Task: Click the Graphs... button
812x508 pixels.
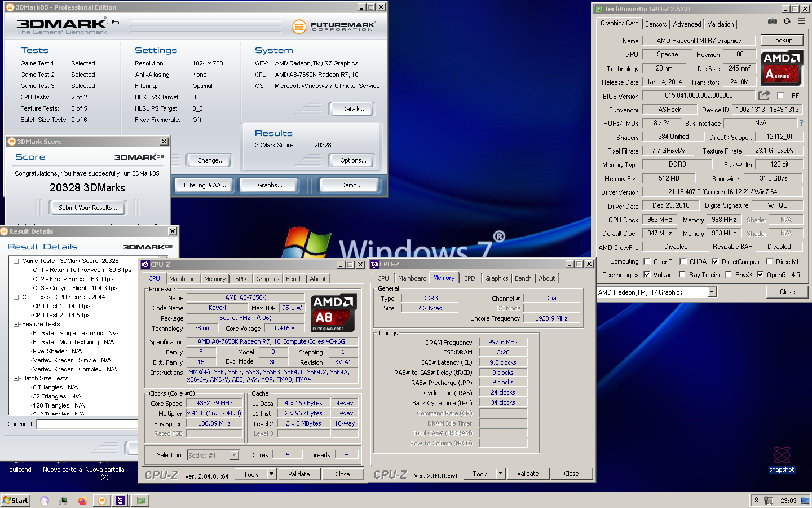Action: pyautogui.click(x=270, y=185)
